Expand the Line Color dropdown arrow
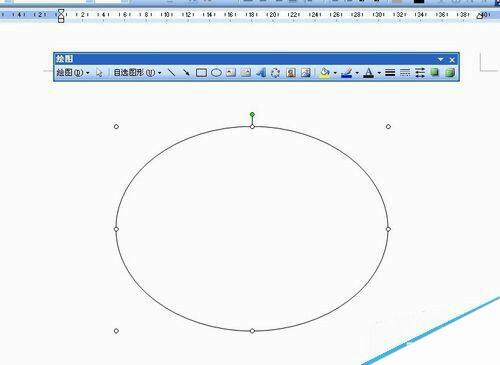Image resolution: width=500 pixels, height=365 pixels. [x=357, y=72]
